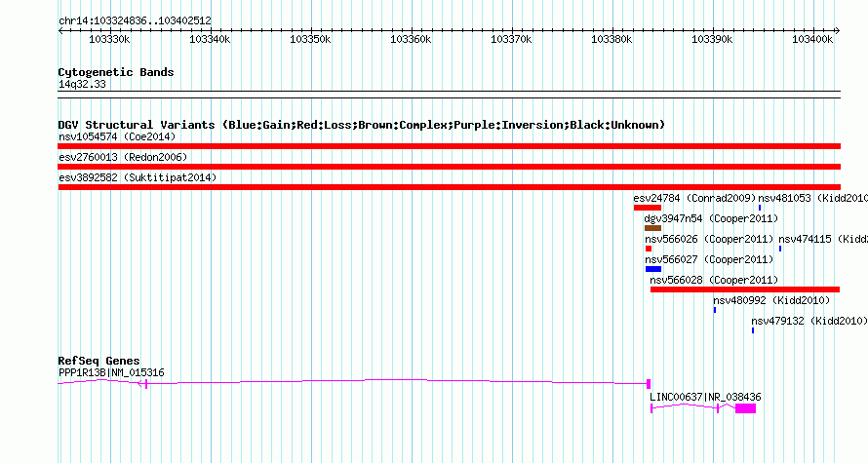Click the 103340k ruler position

coord(210,39)
